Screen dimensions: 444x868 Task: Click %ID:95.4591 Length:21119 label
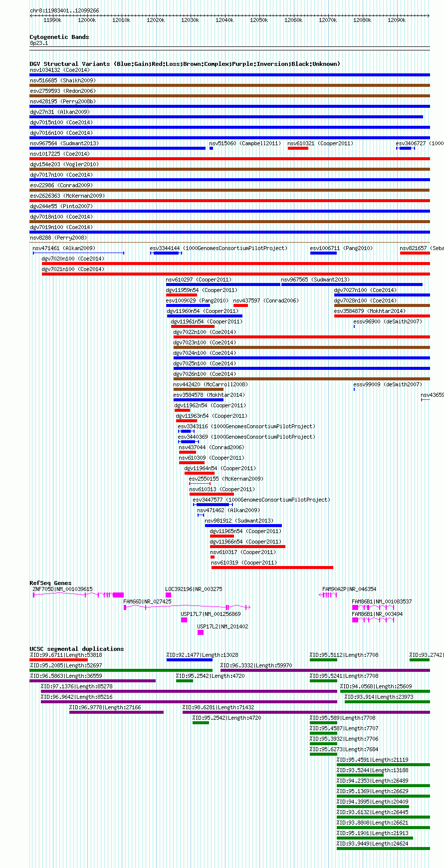pyautogui.click(x=373, y=760)
